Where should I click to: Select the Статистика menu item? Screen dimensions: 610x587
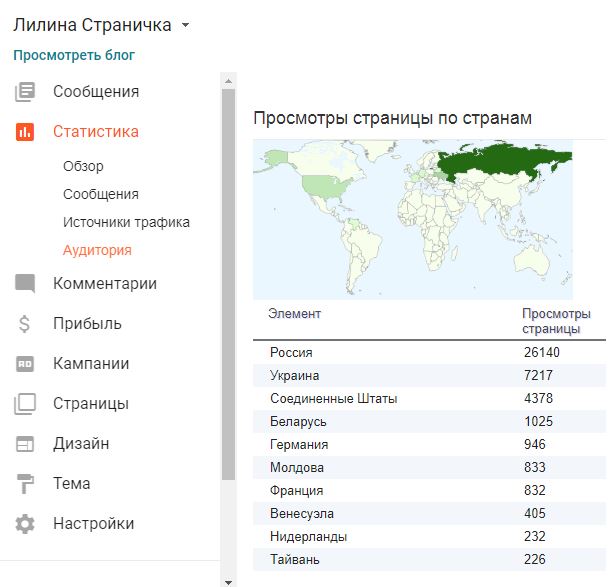click(96, 131)
